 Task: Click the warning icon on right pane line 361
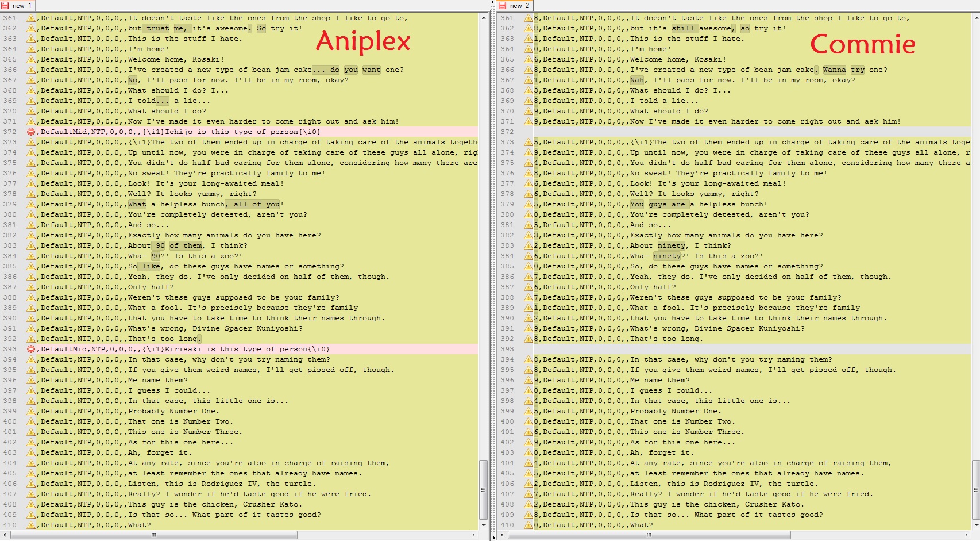pyautogui.click(x=528, y=18)
